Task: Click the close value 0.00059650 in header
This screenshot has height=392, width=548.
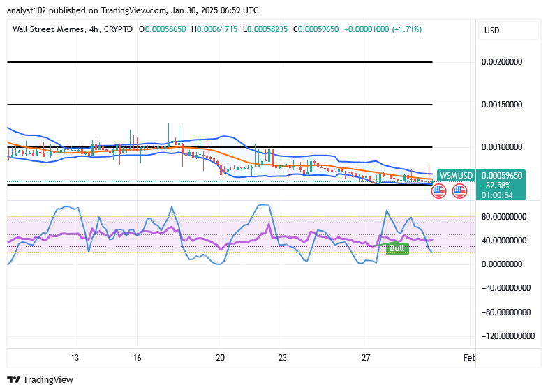Action: point(318,29)
